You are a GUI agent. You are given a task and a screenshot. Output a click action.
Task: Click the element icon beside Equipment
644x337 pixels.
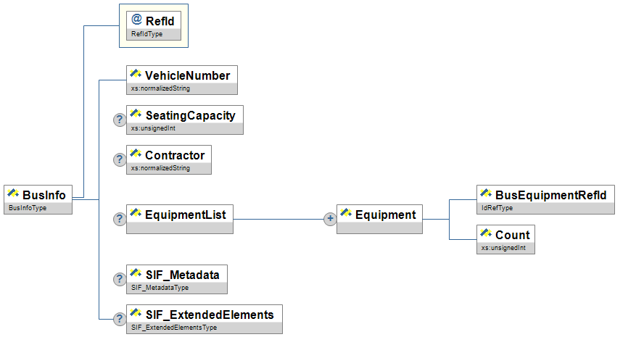pyautogui.click(x=345, y=214)
